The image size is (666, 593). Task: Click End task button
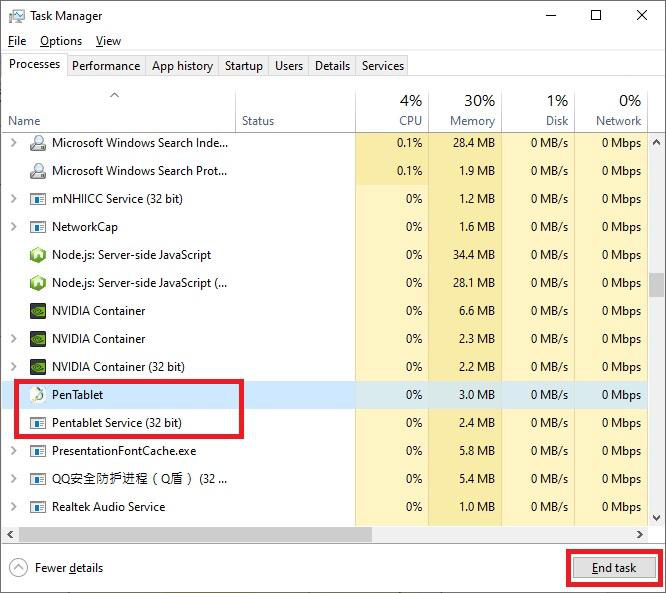point(614,568)
